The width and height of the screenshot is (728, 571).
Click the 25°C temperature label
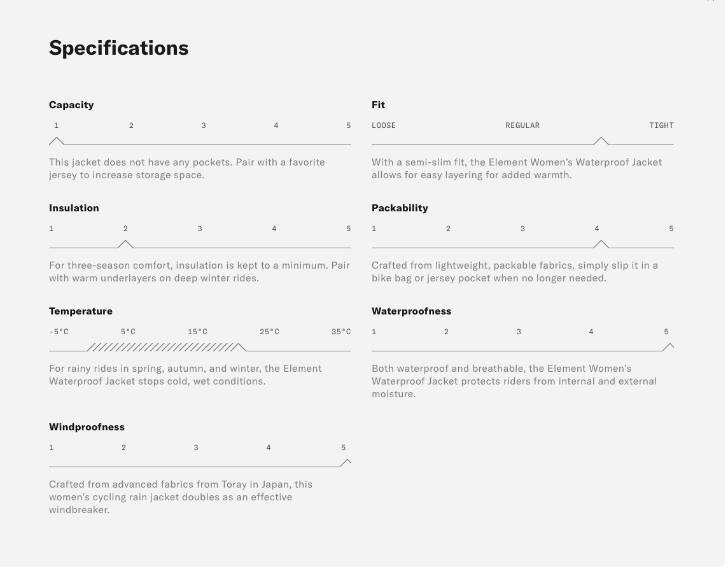coord(269,332)
